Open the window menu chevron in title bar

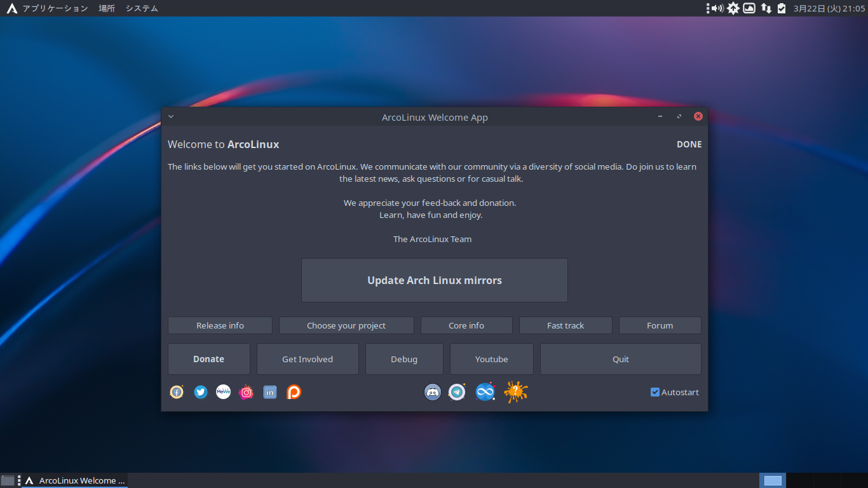point(171,117)
